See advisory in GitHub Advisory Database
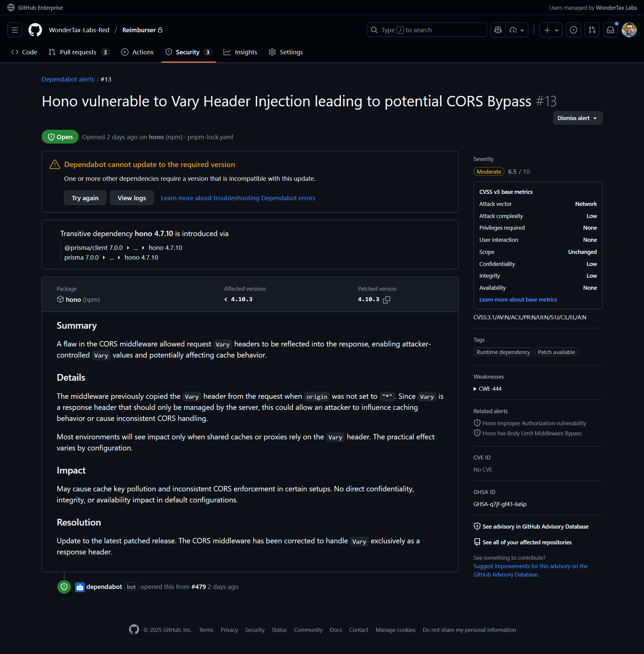This screenshot has height=654, width=644. 535,527
